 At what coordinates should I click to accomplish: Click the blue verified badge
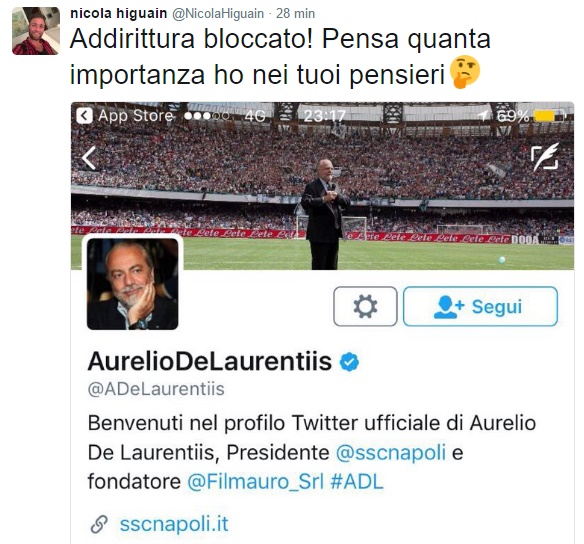point(349,362)
